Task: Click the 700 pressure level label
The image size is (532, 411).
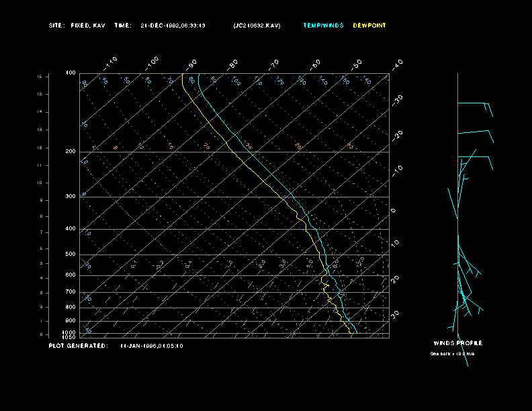Action: coord(71,292)
